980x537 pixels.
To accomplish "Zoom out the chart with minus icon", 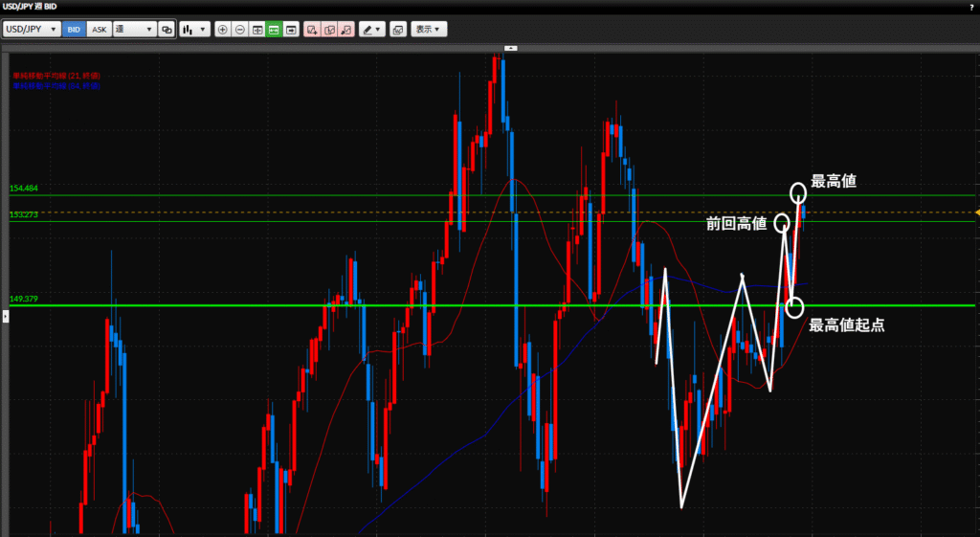I will 239,30.
